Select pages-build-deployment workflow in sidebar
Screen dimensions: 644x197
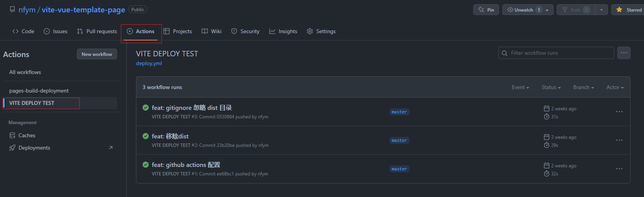[39, 91]
